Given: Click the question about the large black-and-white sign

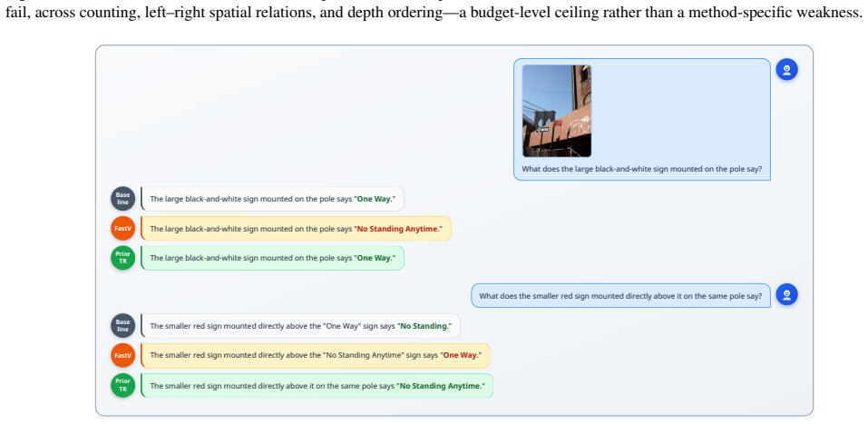Looking at the screenshot, I should 641,169.
